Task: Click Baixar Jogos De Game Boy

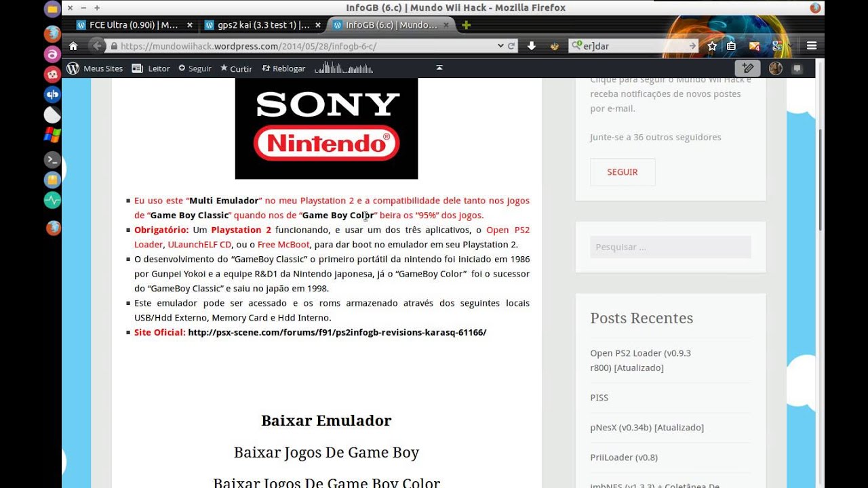Action: tap(326, 452)
